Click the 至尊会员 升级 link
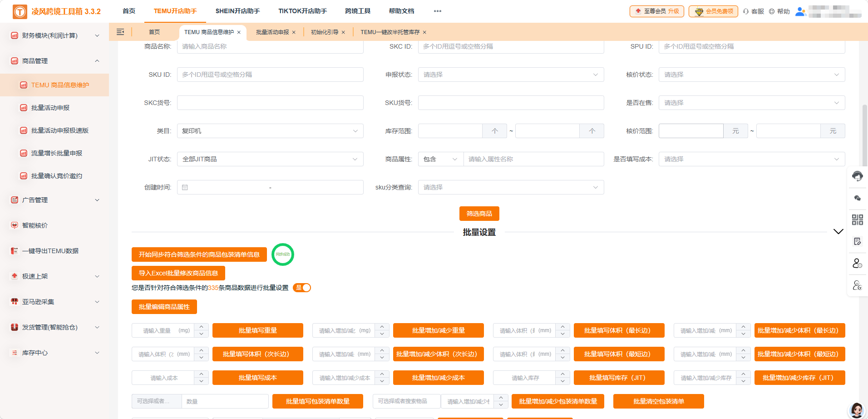This screenshot has height=419, width=868. pos(656,11)
